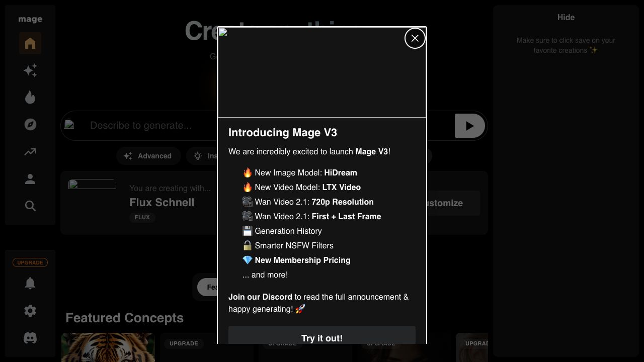Open the Trending arrow icon
The height and width of the screenshot is (362, 644).
click(30, 152)
